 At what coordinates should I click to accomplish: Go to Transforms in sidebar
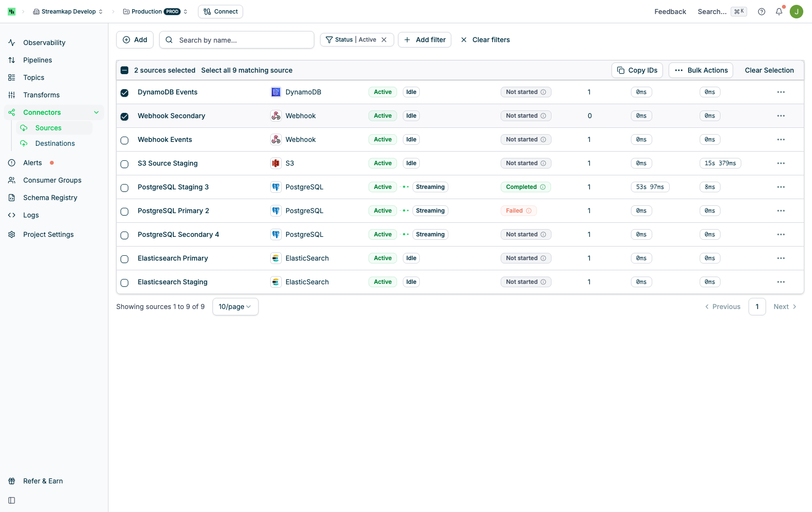[x=42, y=95]
